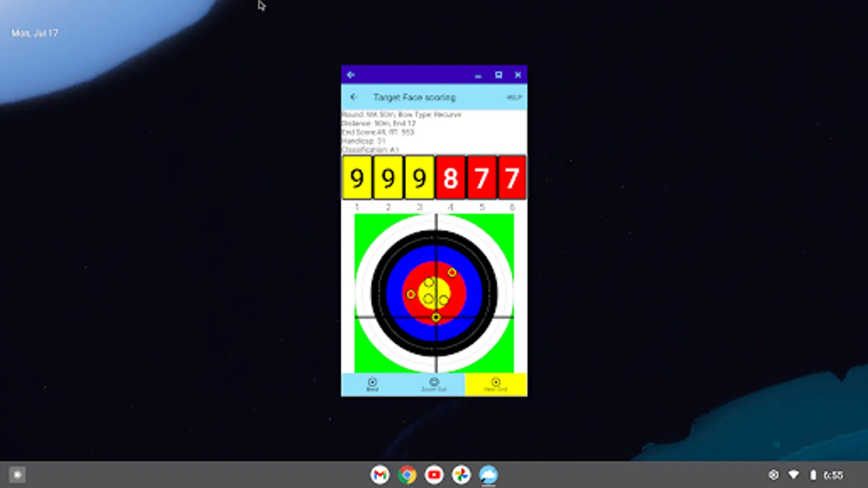Viewport: 868px width, 488px height.
Task: Click the arrow marker in upper-right red ring
Action: (452, 272)
